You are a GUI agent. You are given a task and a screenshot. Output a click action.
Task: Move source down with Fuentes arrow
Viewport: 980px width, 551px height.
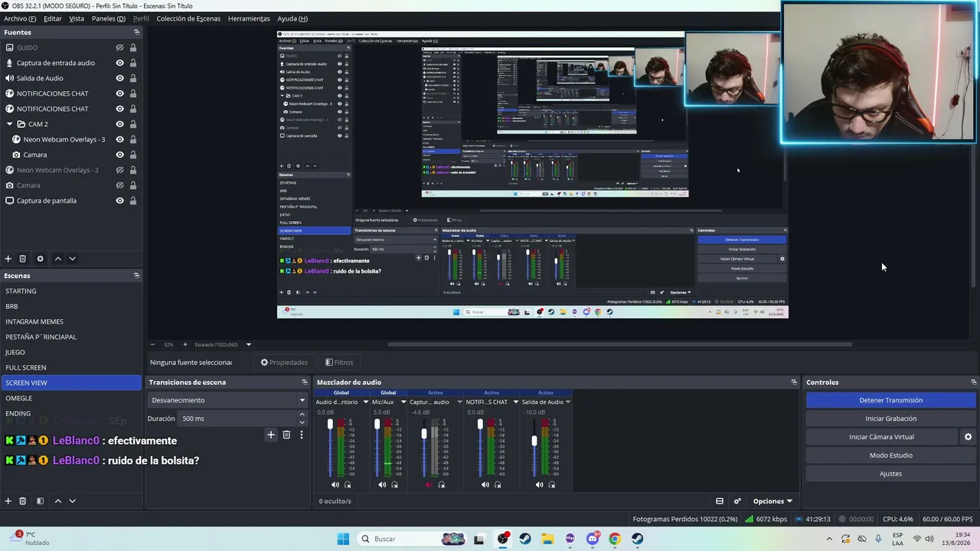(72, 259)
